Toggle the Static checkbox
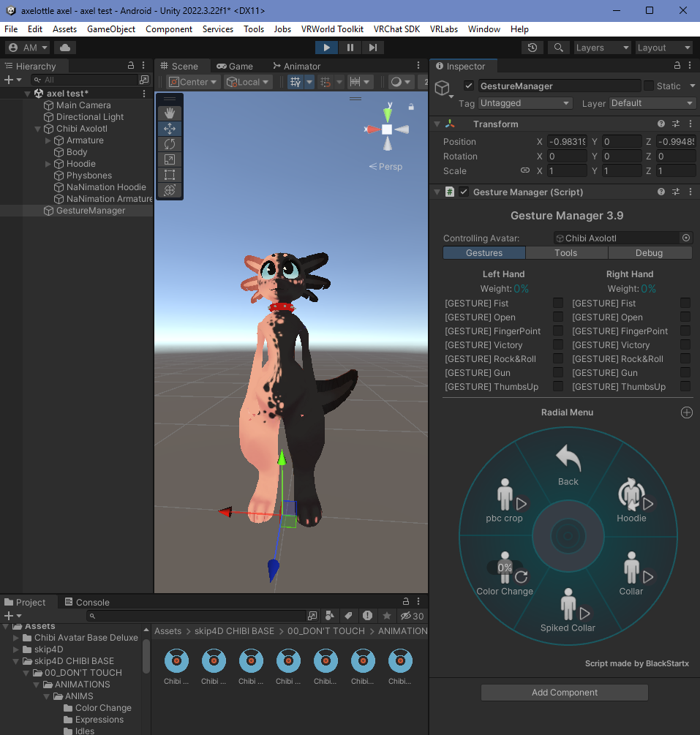700x735 pixels. [x=648, y=86]
